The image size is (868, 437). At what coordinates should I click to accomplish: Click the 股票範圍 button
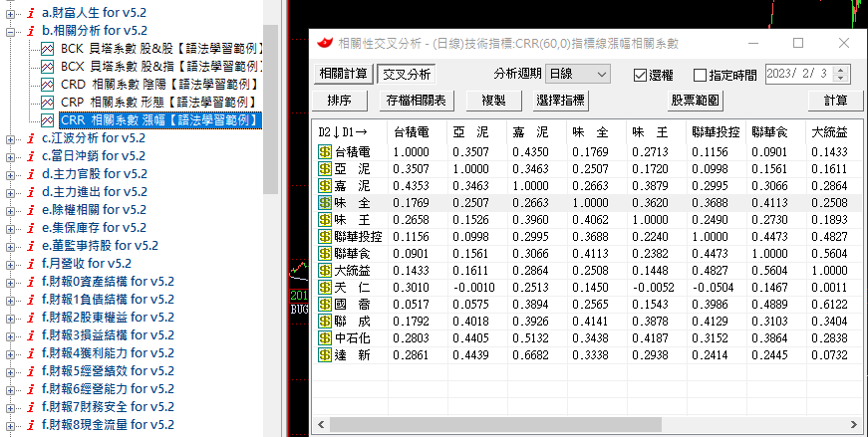click(x=696, y=101)
